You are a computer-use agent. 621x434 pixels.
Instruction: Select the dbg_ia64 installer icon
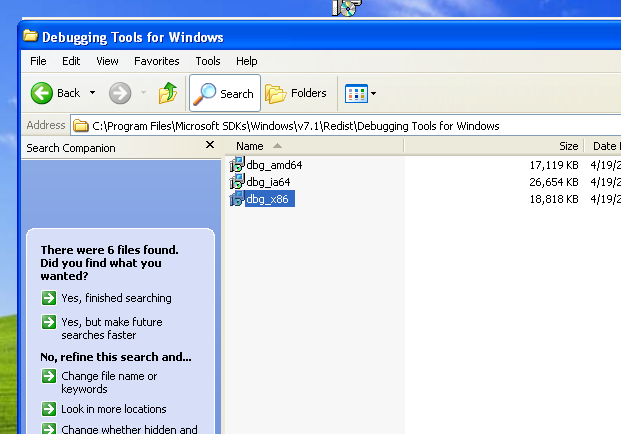pyautogui.click(x=237, y=181)
